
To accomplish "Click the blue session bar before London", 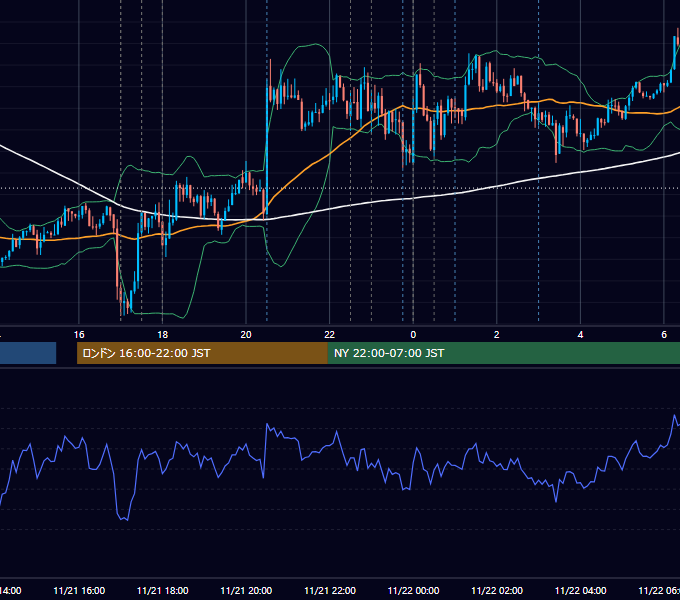I will point(28,353).
